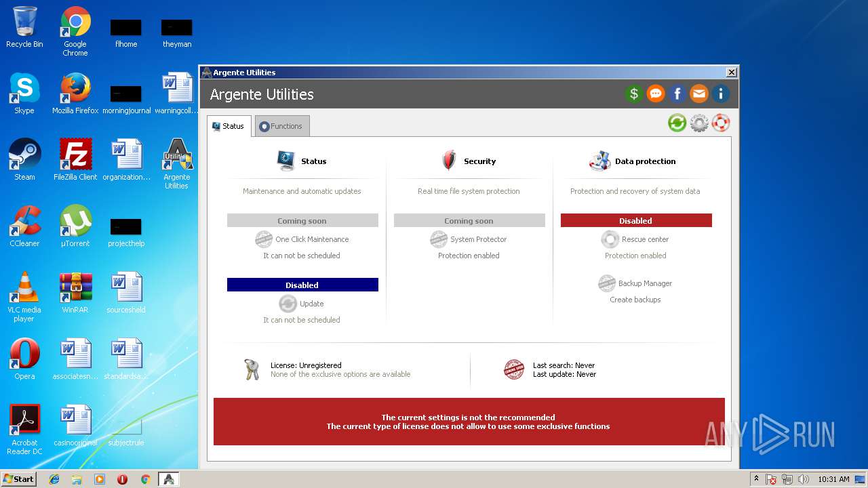The image size is (868, 488).
Task: Select Mozilla Firefox desktop shortcut
Action: coord(75,94)
